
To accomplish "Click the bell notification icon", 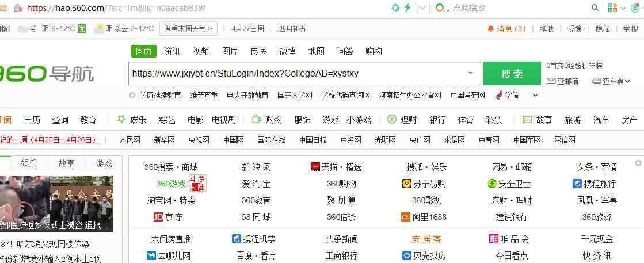I will coord(490,29).
